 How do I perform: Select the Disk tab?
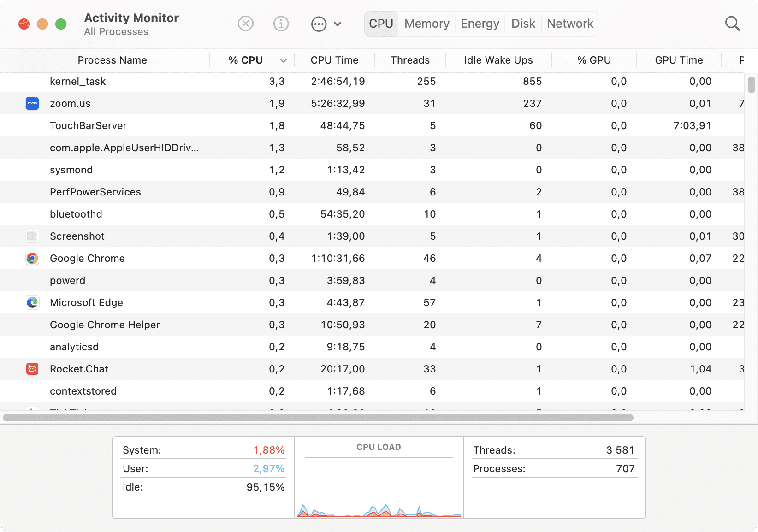(x=523, y=23)
